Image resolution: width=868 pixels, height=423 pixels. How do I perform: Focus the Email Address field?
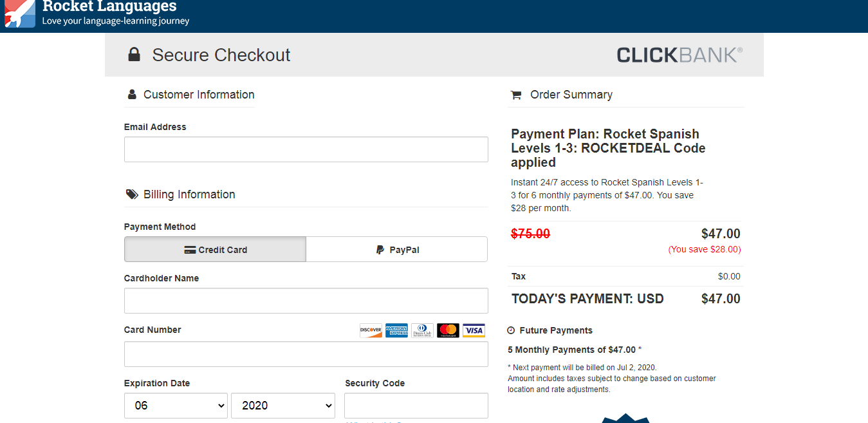click(306, 149)
